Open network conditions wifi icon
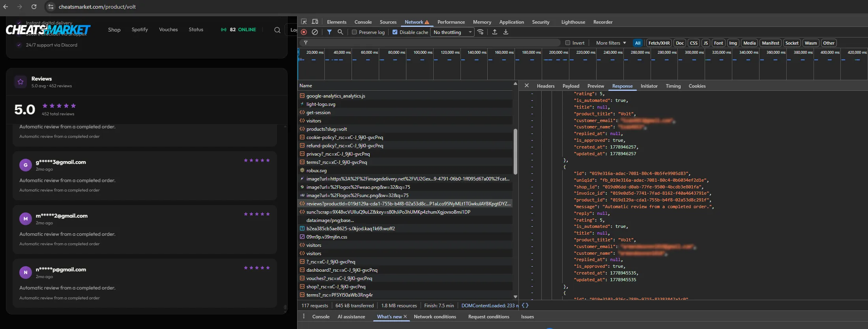This screenshot has height=329, width=868. [481, 32]
